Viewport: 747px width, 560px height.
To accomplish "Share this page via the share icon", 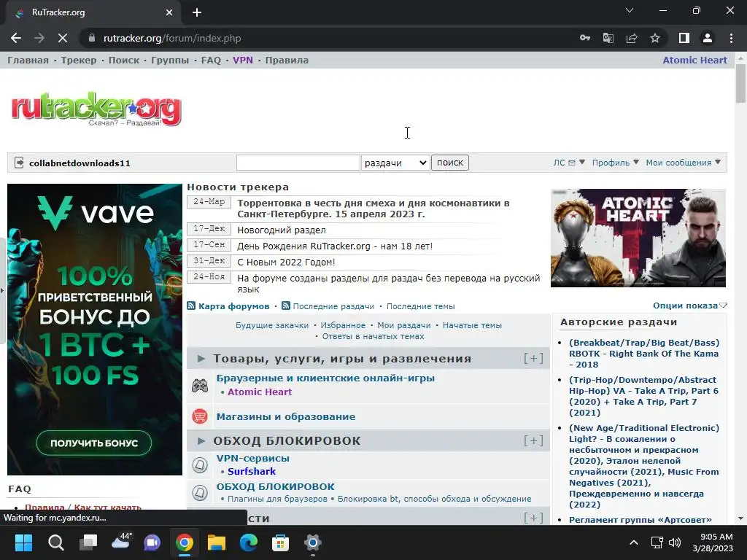I will [632, 38].
